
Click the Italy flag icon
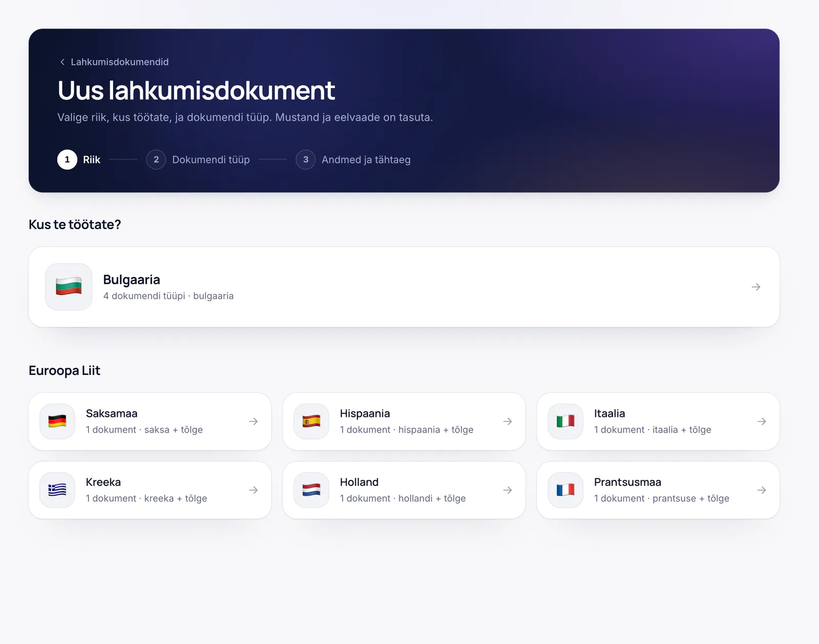tap(566, 421)
